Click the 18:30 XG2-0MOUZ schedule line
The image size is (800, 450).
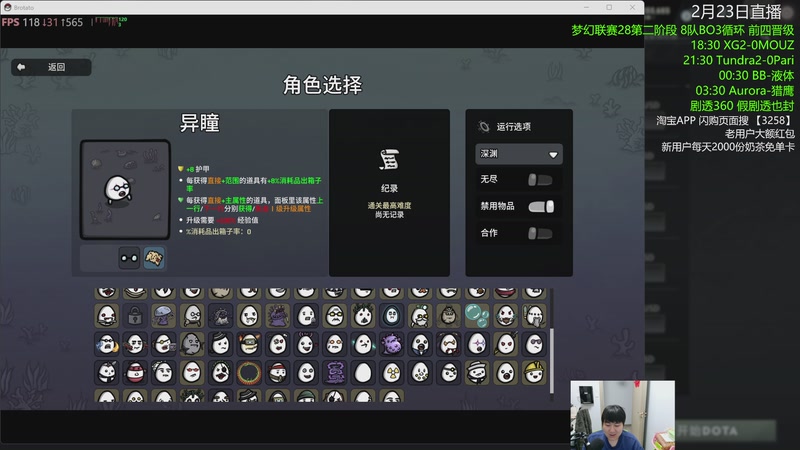pyautogui.click(x=742, y=45)
